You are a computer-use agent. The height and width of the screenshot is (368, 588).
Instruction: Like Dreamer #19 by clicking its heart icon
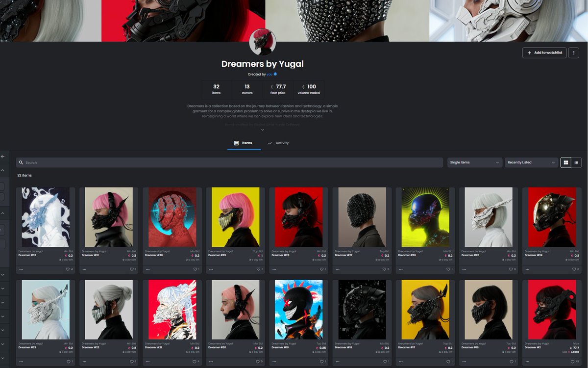pyautogui.click(x=321, y=362)
